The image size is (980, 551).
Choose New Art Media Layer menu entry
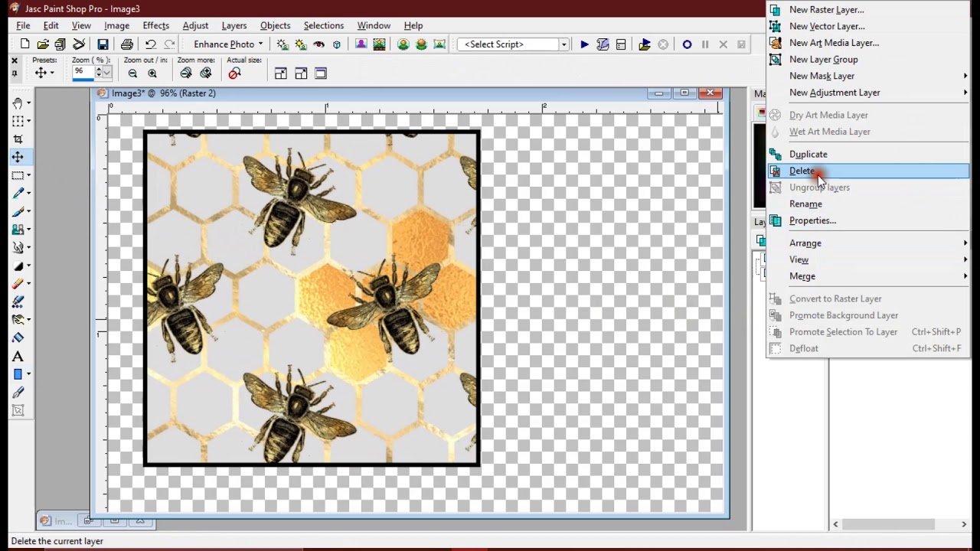coord(868,43)
